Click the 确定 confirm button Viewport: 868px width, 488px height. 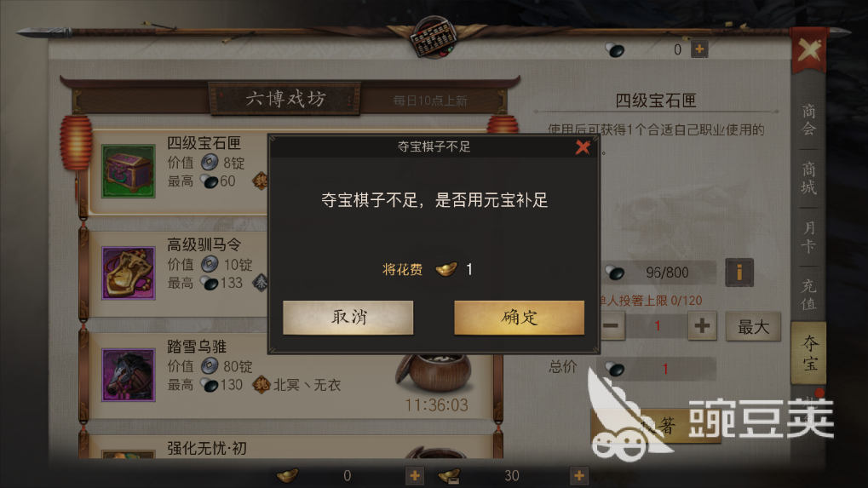[x=519, y=318]
